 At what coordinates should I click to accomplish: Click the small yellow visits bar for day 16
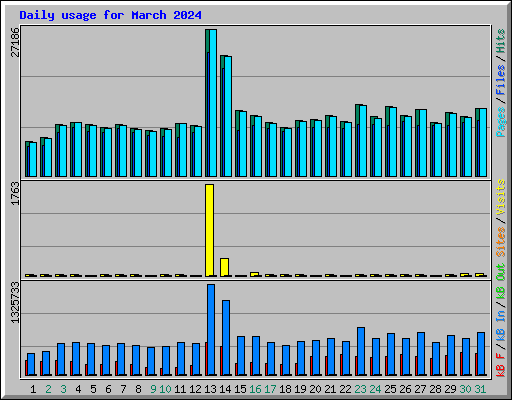[x=254, y=274]
